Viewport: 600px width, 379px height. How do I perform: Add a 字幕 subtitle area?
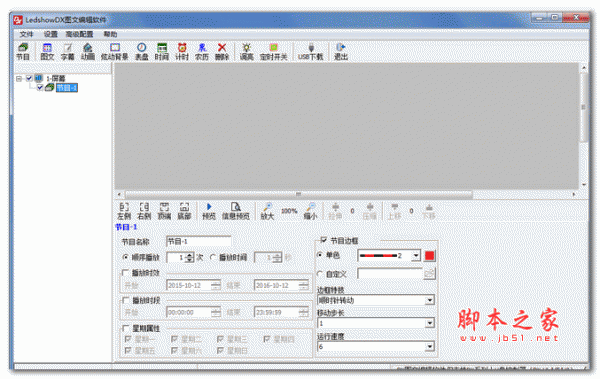(67, 52)
